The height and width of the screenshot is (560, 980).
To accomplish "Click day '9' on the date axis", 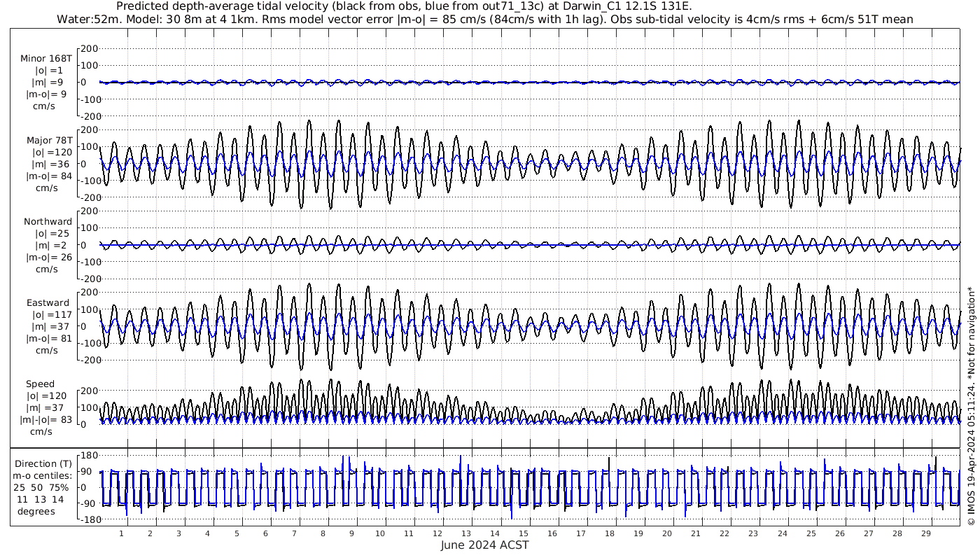I will pyautogui.click(x=351, y=533).
